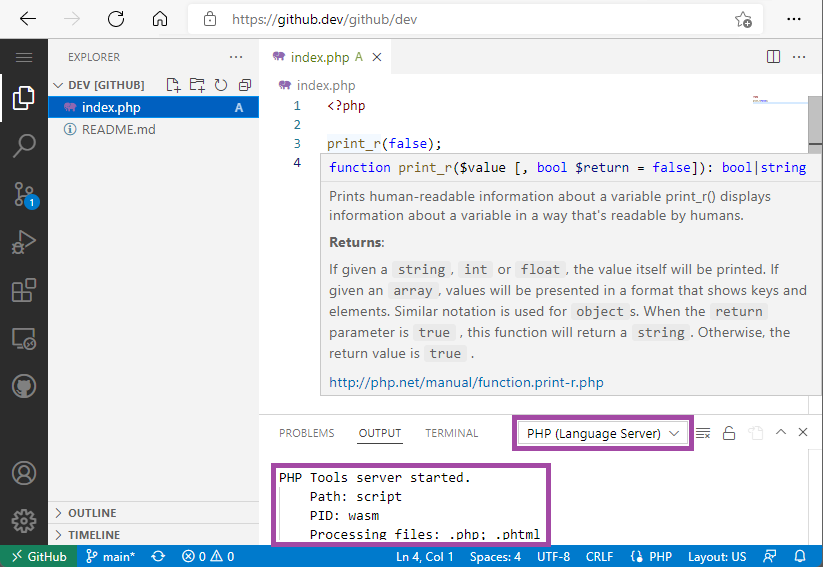Open browser settings and more menu
The image size is (823, 567).
[794, 19]
